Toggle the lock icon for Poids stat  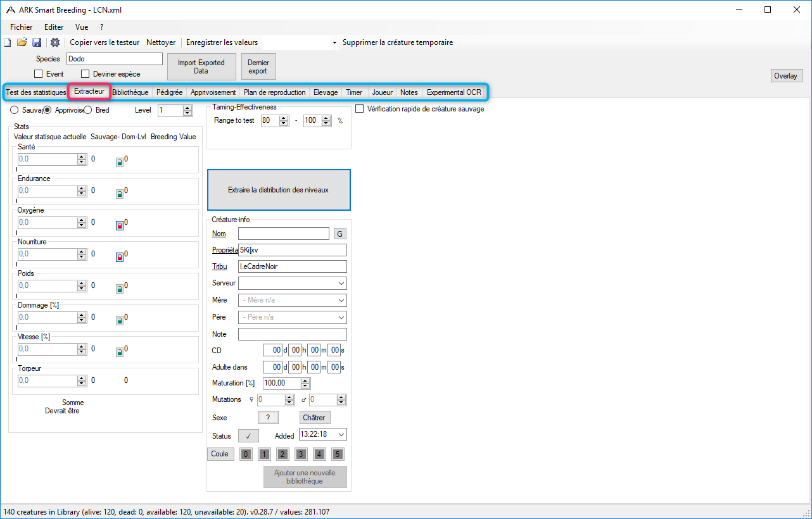coord(119,289)
